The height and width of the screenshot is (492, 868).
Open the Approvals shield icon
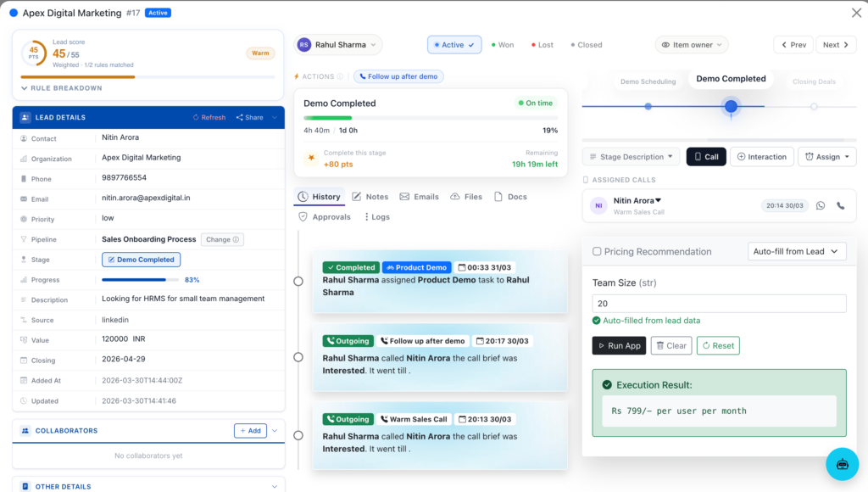pos(303,217)
